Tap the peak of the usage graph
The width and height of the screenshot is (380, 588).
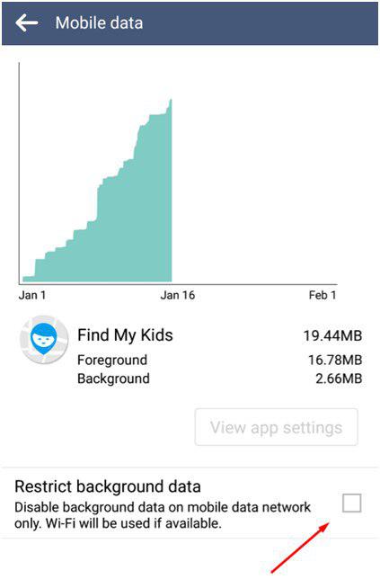point(171,100)
